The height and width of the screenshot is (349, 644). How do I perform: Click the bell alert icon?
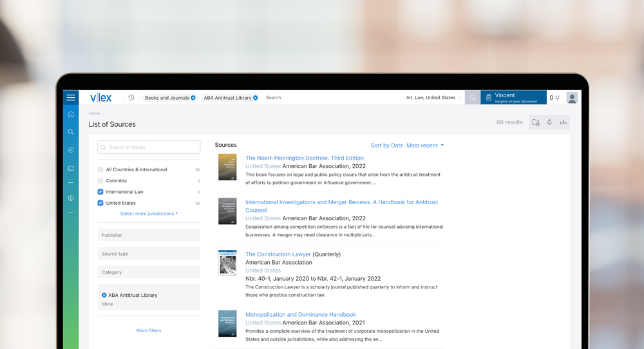coord(549,122)
